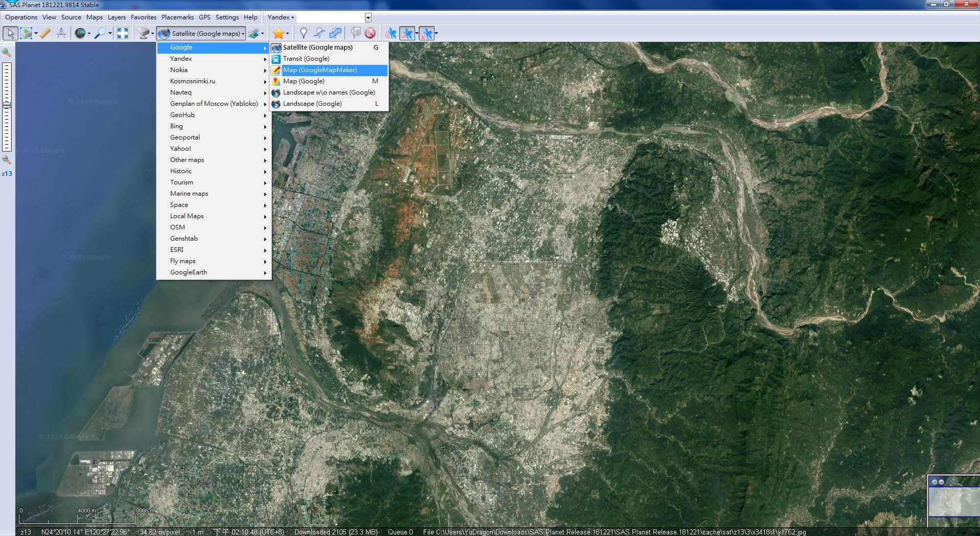Open the Settings menu
Screen dimensions: 980x536
[227, 17]
